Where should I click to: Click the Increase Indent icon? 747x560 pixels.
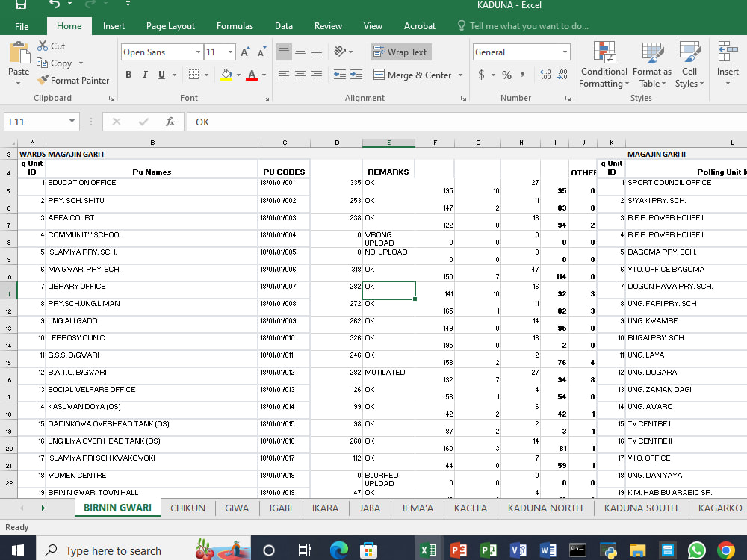click(x=356, y=75)
